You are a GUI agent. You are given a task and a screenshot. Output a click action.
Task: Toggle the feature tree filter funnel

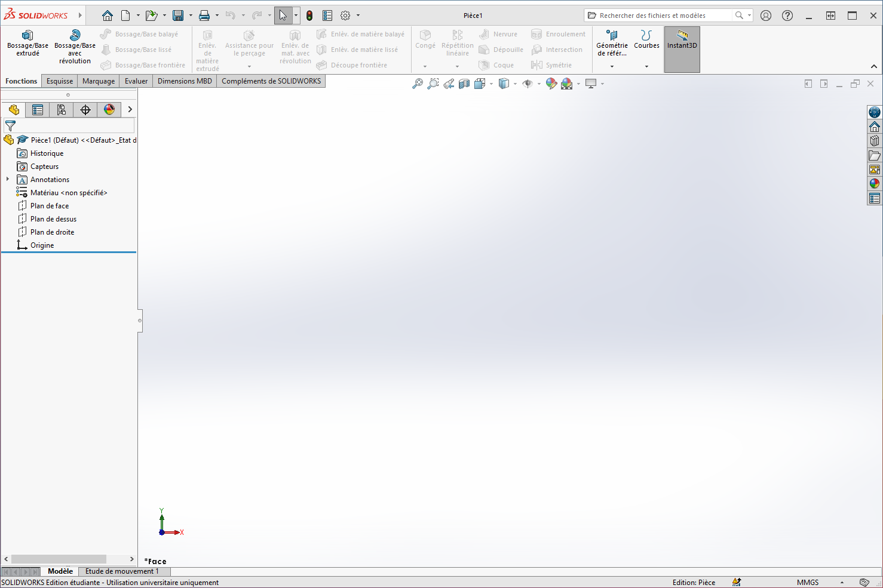point(10,126)
